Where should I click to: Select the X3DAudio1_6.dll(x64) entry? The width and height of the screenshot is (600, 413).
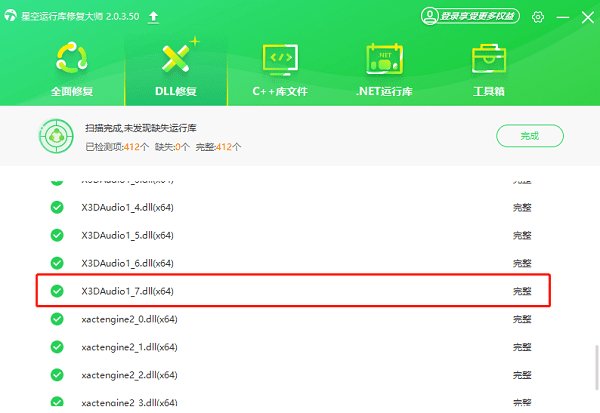tap(127, 263)
